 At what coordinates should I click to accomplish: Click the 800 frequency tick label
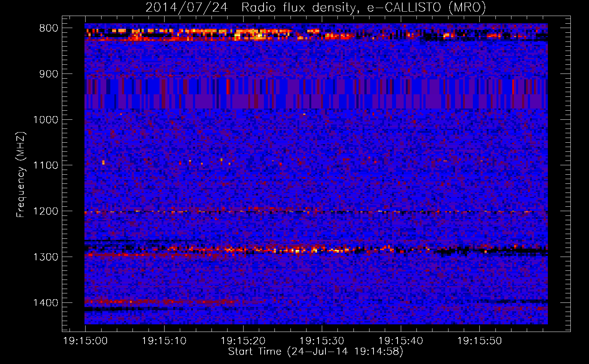49,28
